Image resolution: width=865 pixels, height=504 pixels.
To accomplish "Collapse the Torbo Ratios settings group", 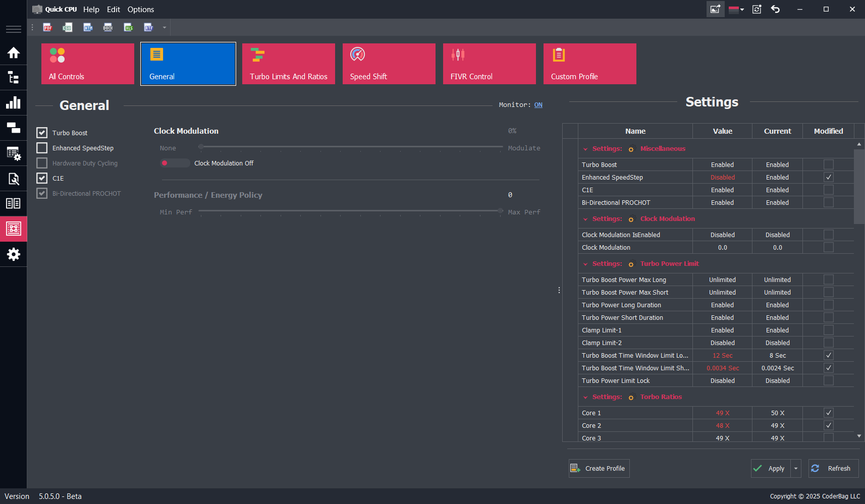I will (x=585, y=398).
